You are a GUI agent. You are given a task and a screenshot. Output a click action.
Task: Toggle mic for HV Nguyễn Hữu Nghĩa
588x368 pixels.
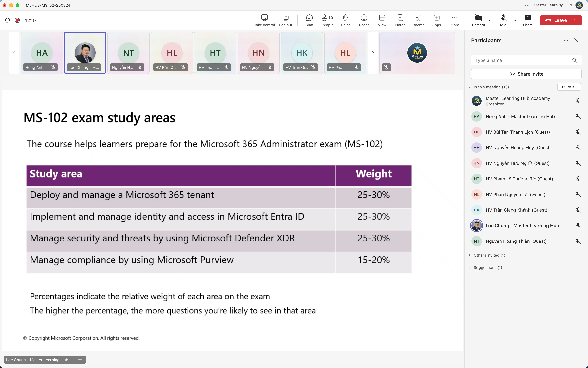578,163
